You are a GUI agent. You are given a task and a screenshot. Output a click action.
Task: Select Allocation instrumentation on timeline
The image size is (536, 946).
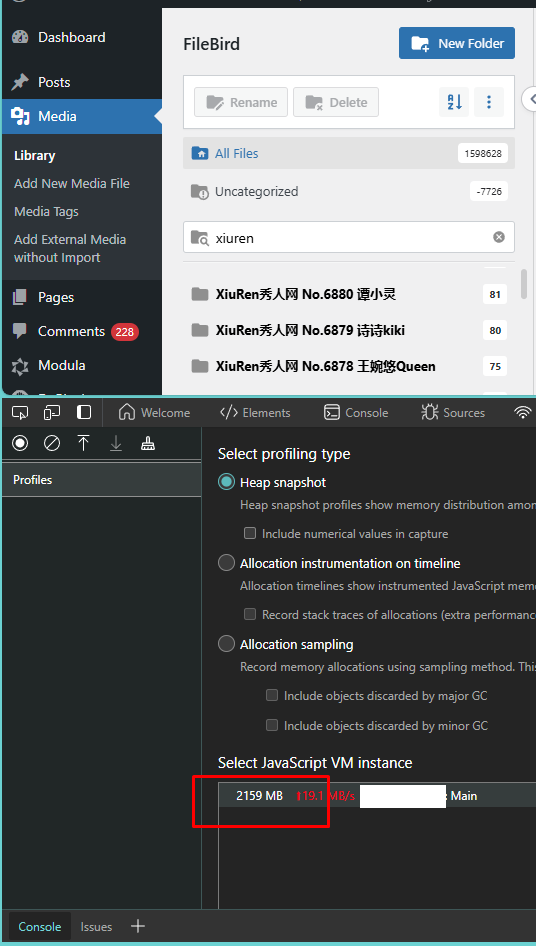(x=226, y=563)
